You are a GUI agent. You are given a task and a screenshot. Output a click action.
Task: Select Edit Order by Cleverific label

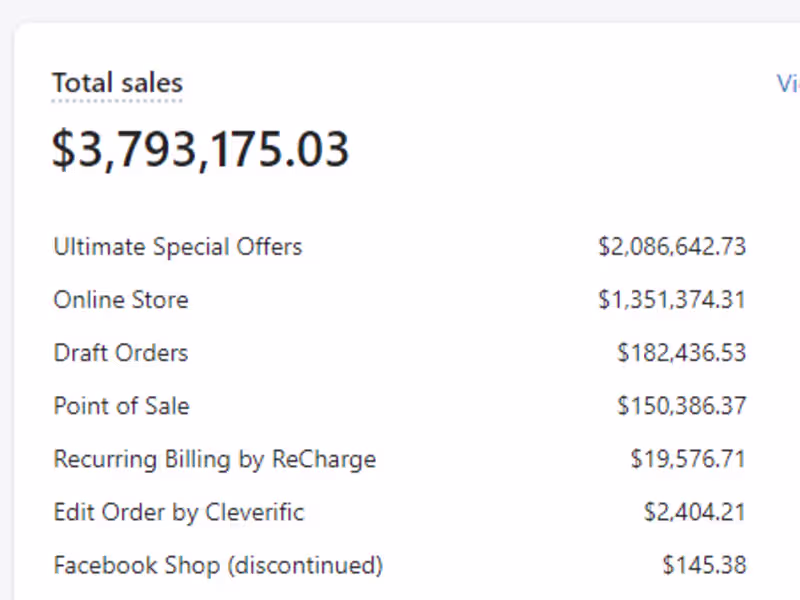[178, 512]
